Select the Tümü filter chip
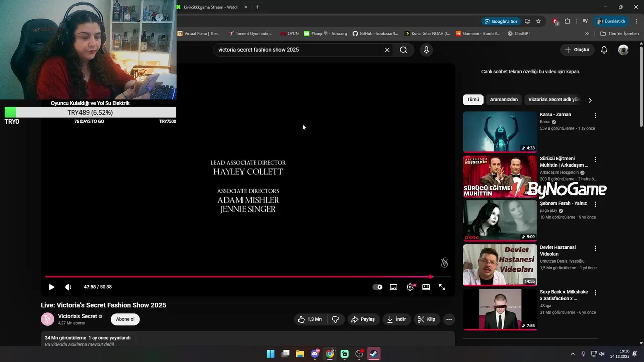This screenshot has width=644, height=362. click(473, 100)
